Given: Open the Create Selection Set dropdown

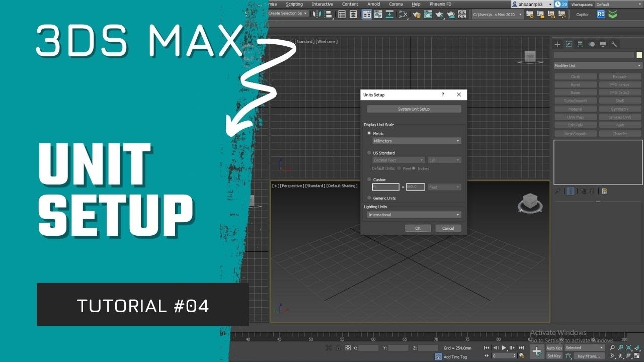Looking at the screenshot, I should click(288, 14).
